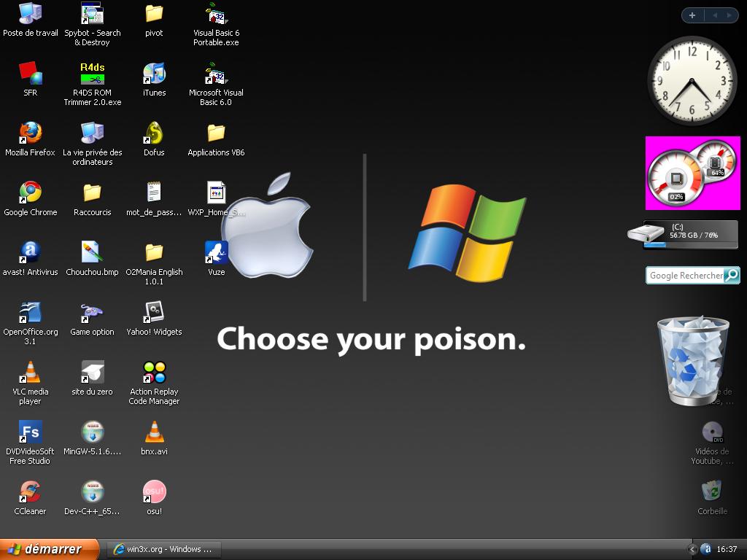The image size is (747, 560).
Task: Click the plus button to add gadgets
Action: pyautogui.click(x=692, y=15)
